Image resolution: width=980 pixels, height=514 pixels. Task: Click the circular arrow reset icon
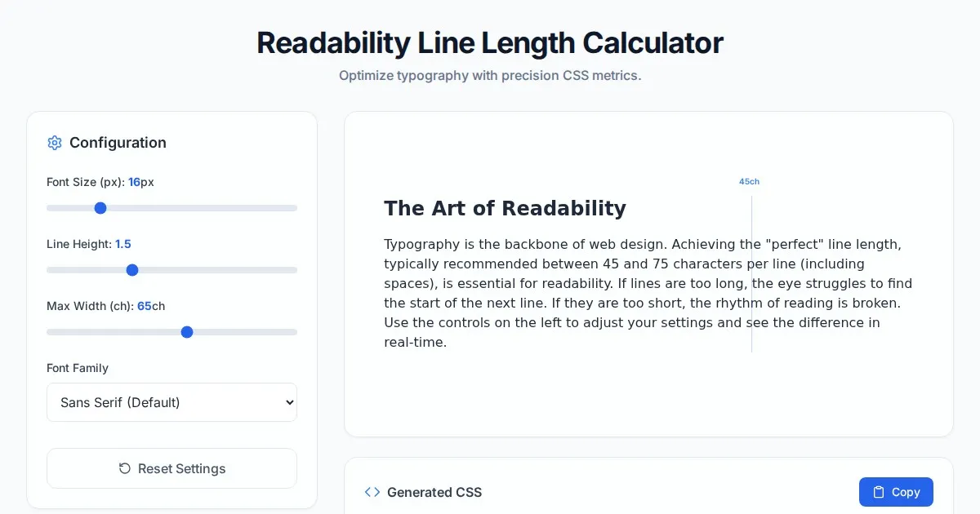125,468
